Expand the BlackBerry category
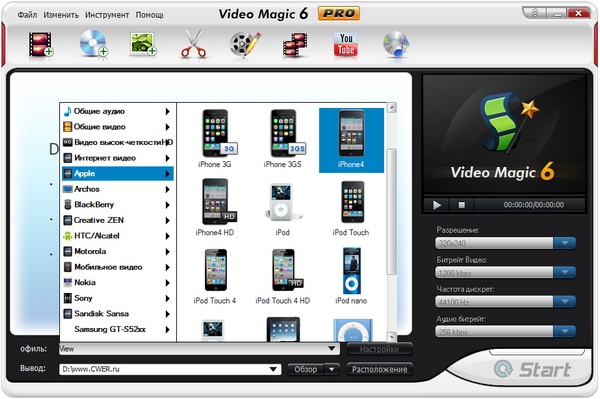The width and height of the screenshot is (600, 399). pyautogui.click(x=117, y=205)
